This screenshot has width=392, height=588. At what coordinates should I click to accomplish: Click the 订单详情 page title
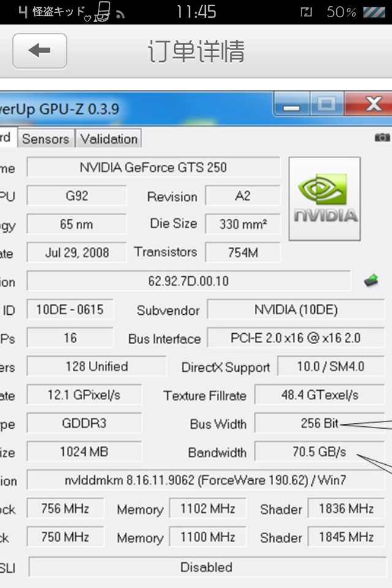pos(196,51)
